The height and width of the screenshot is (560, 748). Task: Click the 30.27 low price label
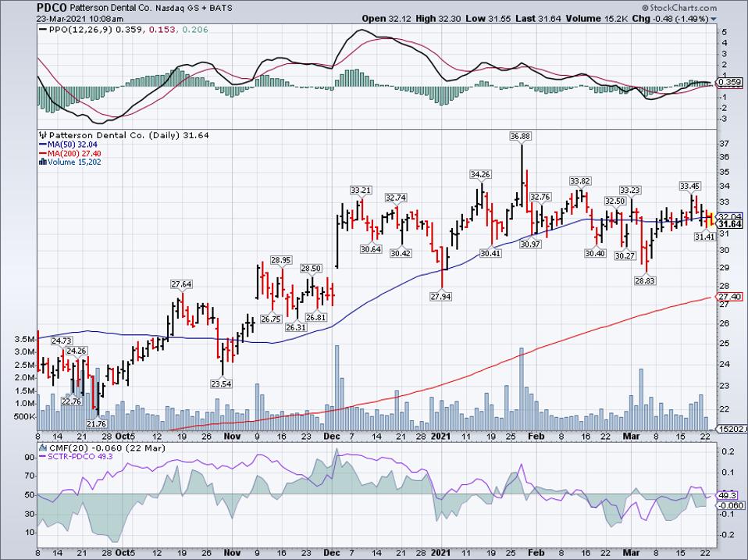[x=625, y=256]
